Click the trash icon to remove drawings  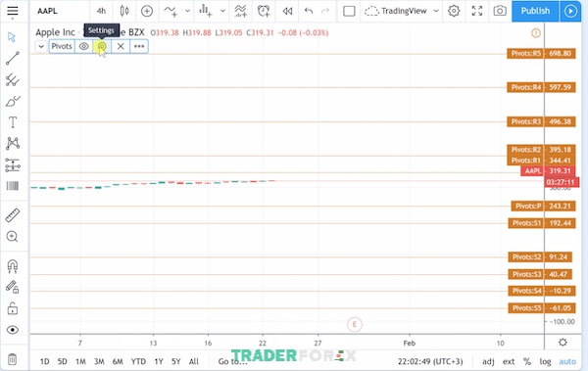click(x=12, y=359)
